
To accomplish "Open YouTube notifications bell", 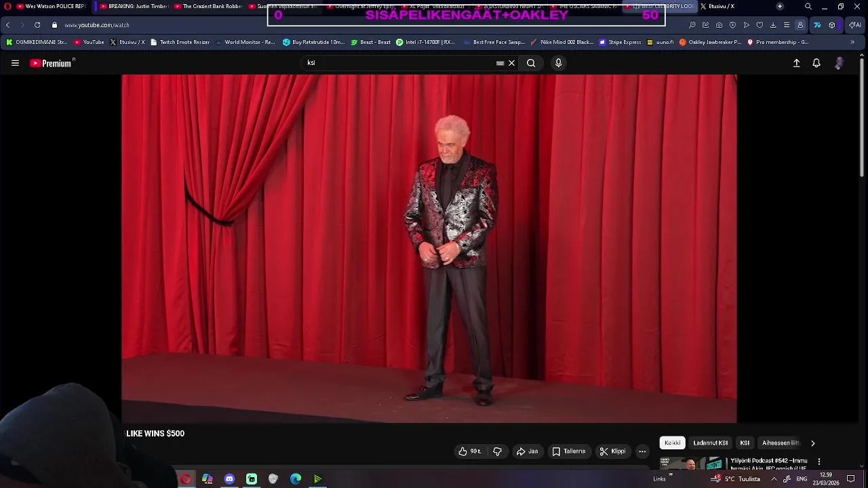I will coord(816,63).
